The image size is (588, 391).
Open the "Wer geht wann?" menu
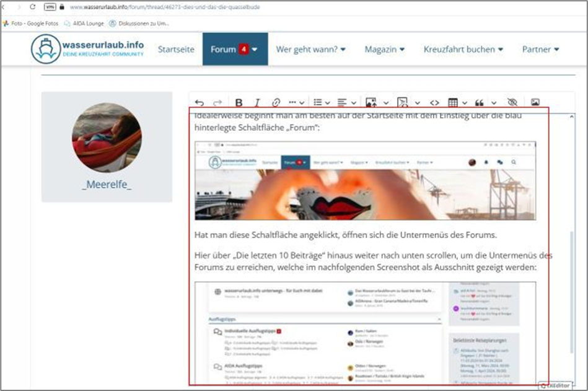point(310,49)
